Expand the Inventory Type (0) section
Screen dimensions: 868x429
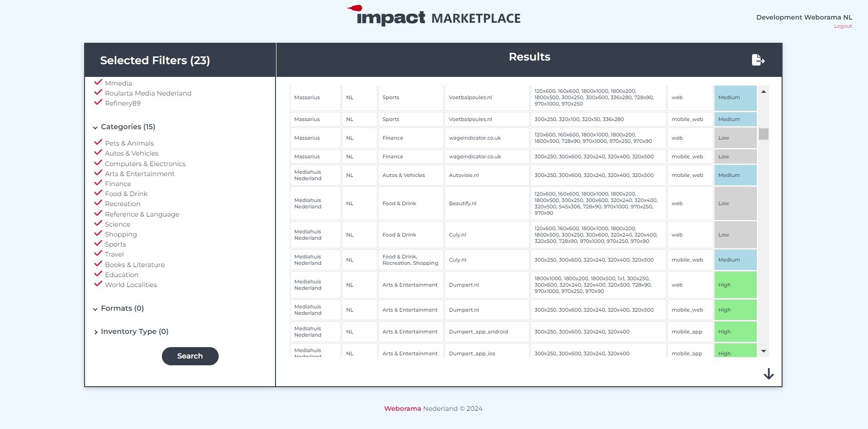click(x=95, y=332)
